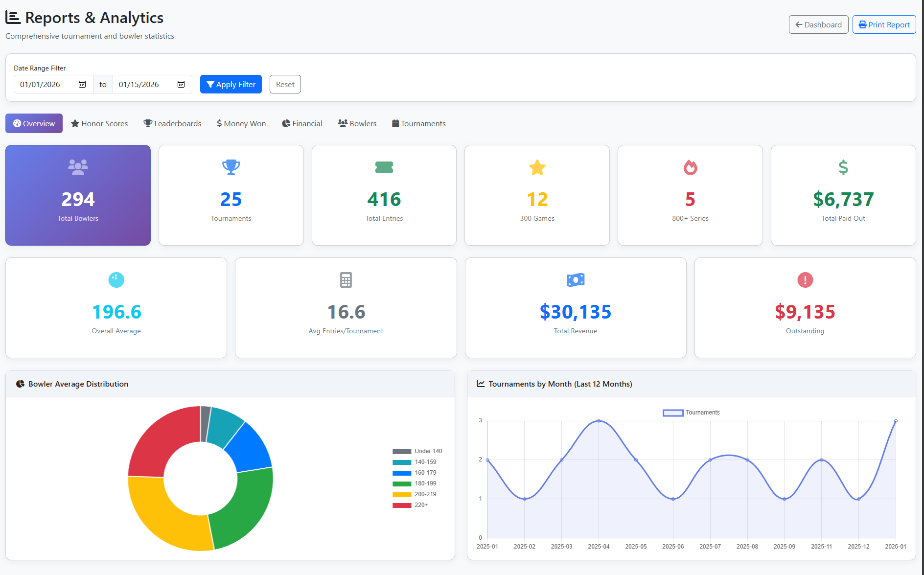Open the start date calendar picker
Image resolution: width=924 pixels, height=575 pixels.
click(82, 84)
